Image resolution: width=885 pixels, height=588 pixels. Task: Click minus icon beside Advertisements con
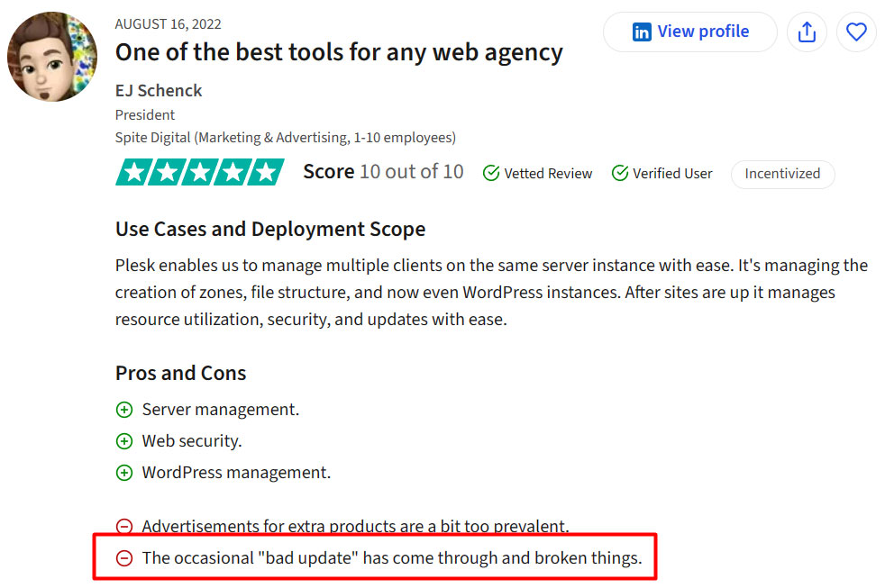click(124, 526)
